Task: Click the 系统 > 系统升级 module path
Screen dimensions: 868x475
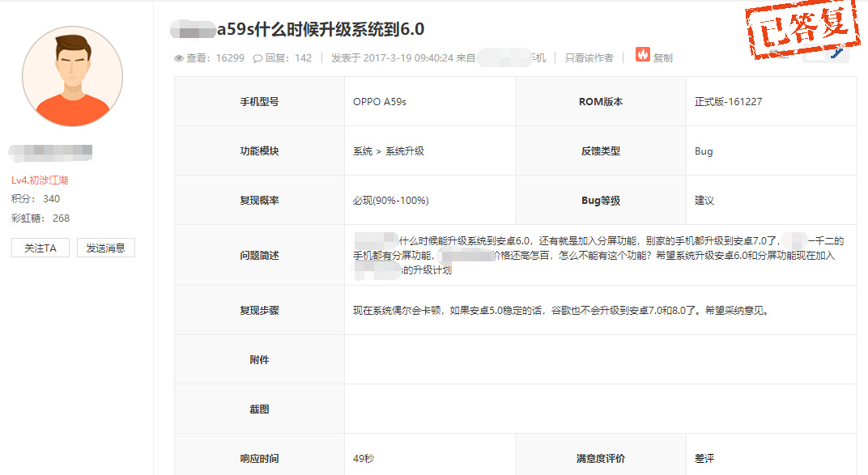Action: coord(389,151)
